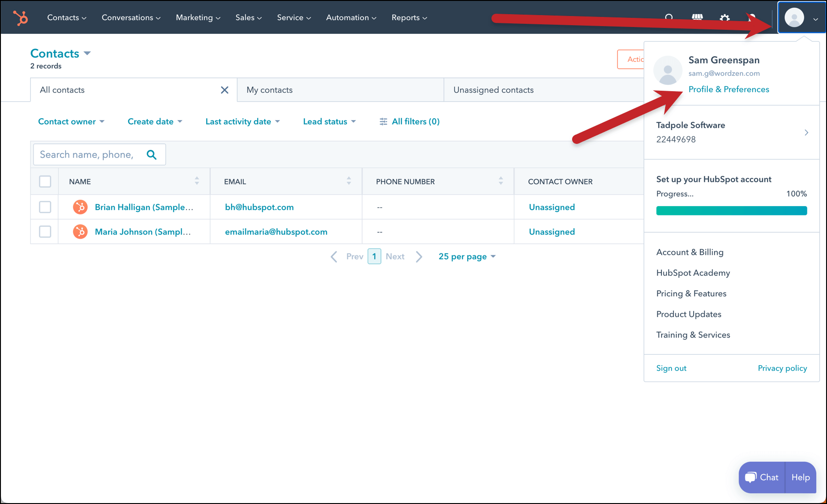Click Sam Greenspan's profile picture in the menu
The height and width of the screenshot is (504, 827).
668,71
